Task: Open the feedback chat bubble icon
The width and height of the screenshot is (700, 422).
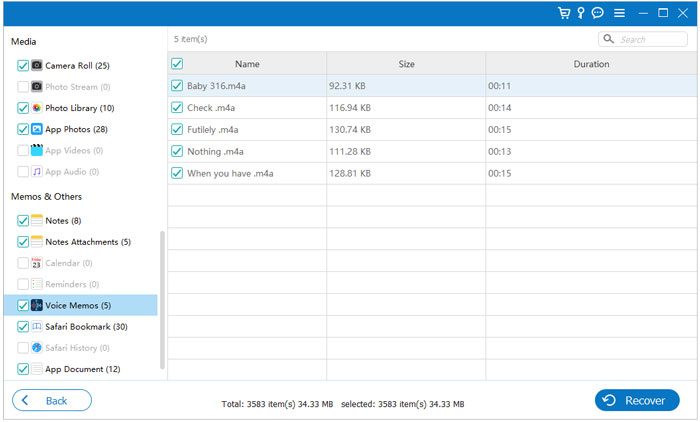Action: 598,13
